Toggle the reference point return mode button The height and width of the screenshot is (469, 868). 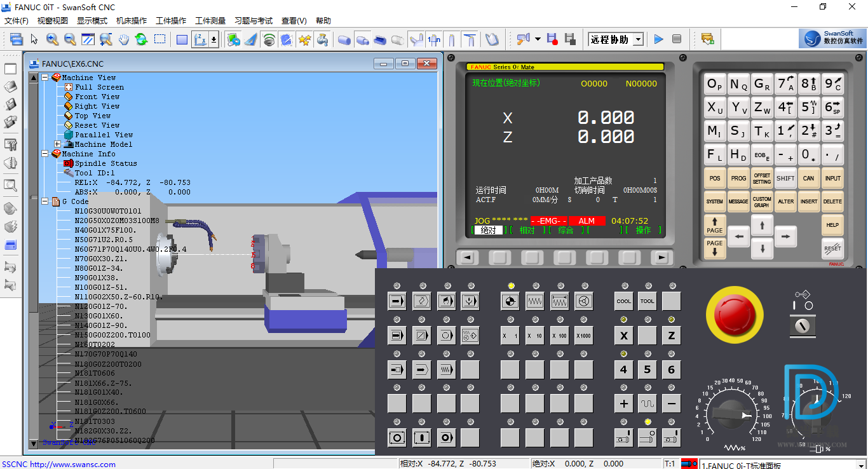tap(510, 301)
